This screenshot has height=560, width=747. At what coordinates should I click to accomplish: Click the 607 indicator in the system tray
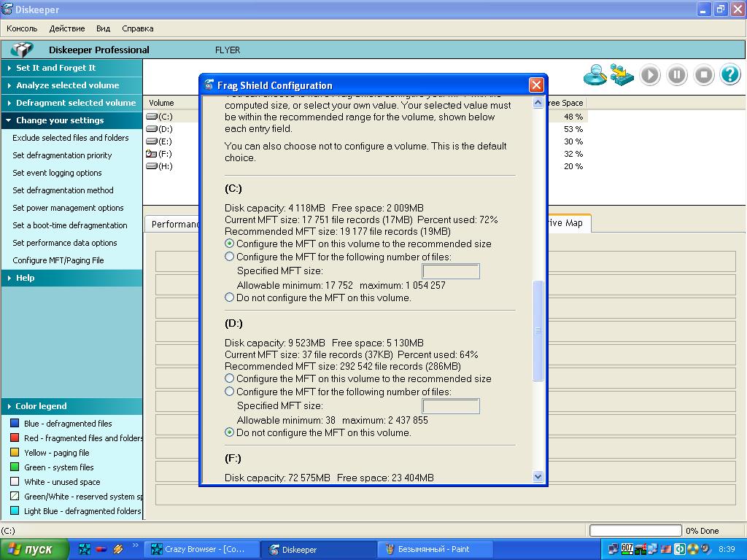click(627, 548)
